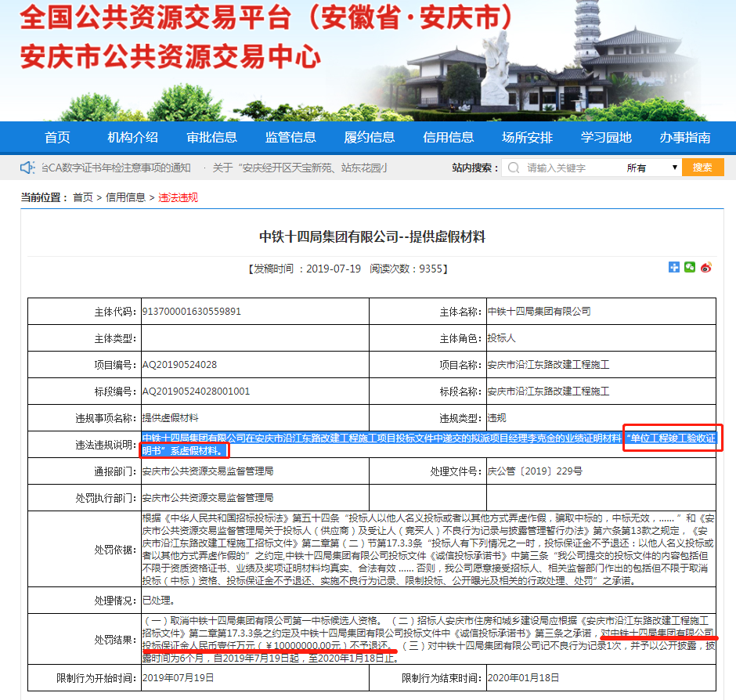Click the 项目名称 value 安庆市沿江东路改建工程施工
The width and height of the screenshot is (736, 700).
[548, 365]
